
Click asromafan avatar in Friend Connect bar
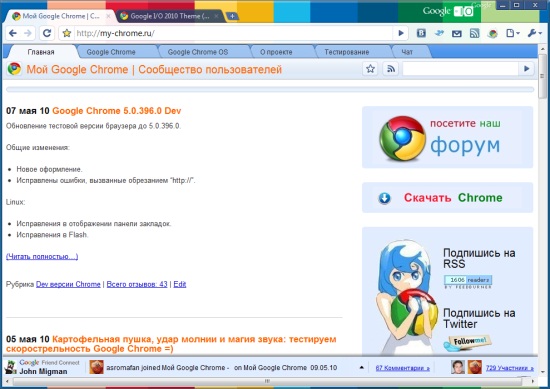point(96,367)
